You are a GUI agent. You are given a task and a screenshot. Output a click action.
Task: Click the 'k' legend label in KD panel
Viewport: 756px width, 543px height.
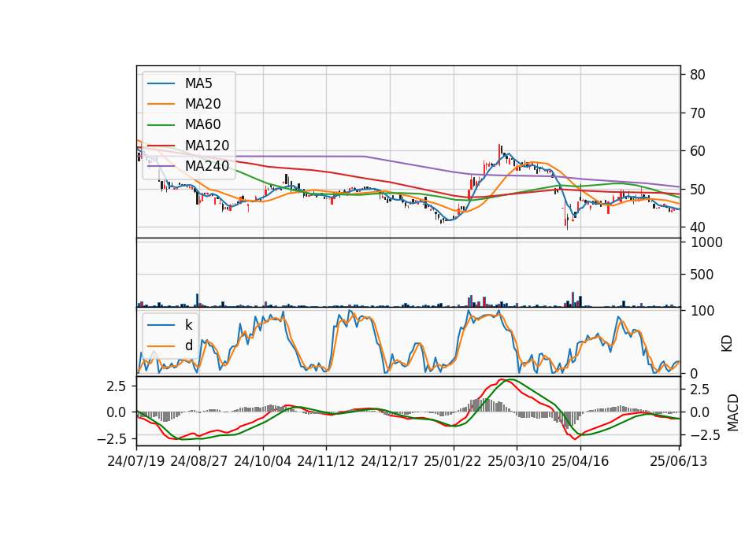coord(188,325)
